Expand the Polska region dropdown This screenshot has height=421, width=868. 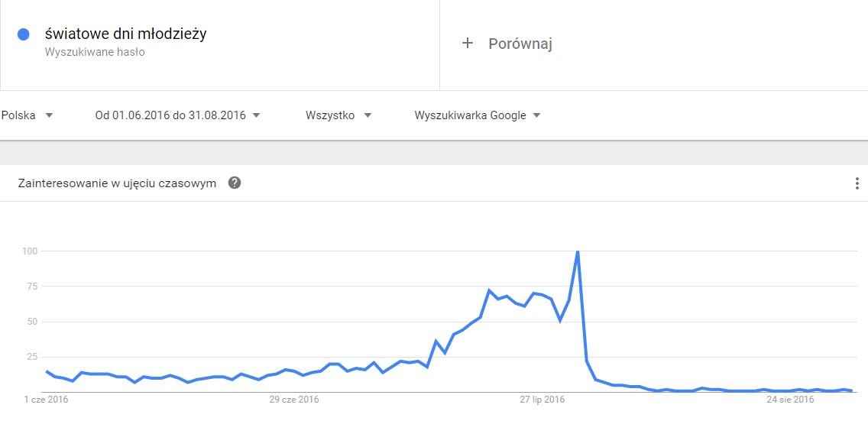27,115
